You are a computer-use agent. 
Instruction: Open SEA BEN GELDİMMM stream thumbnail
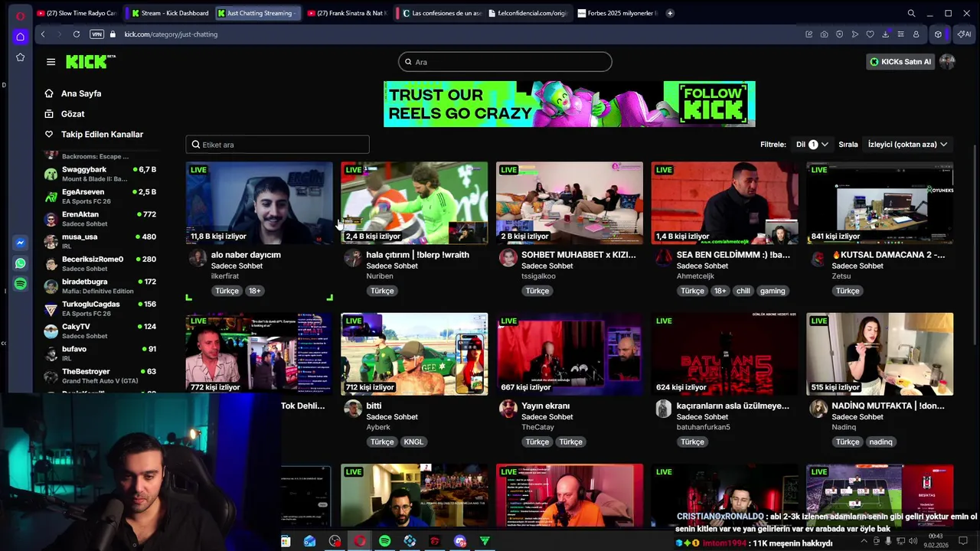tap(724, 203)
